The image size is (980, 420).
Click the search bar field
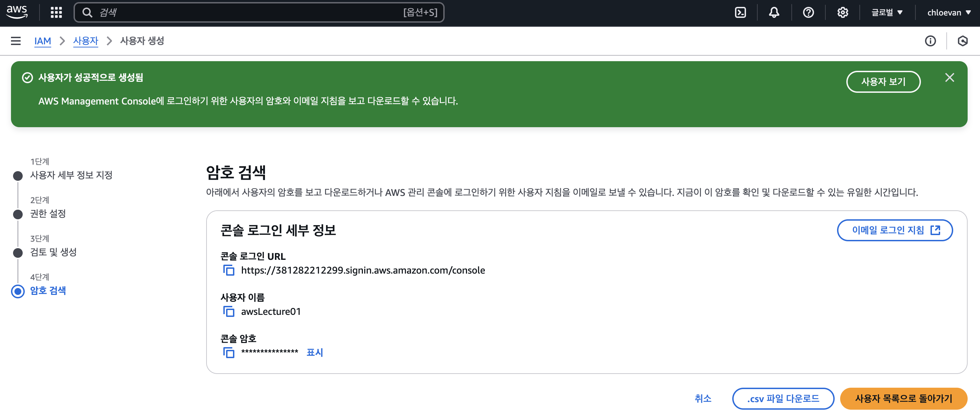(x=259, y=13)
